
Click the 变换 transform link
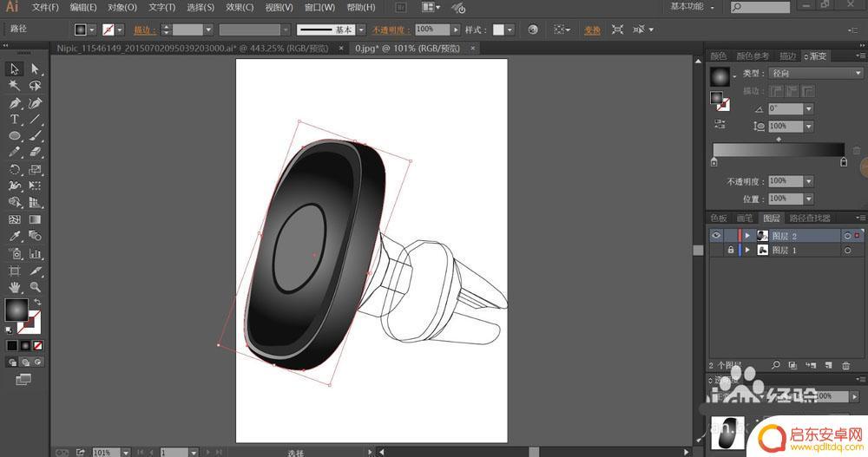(592, 29)
